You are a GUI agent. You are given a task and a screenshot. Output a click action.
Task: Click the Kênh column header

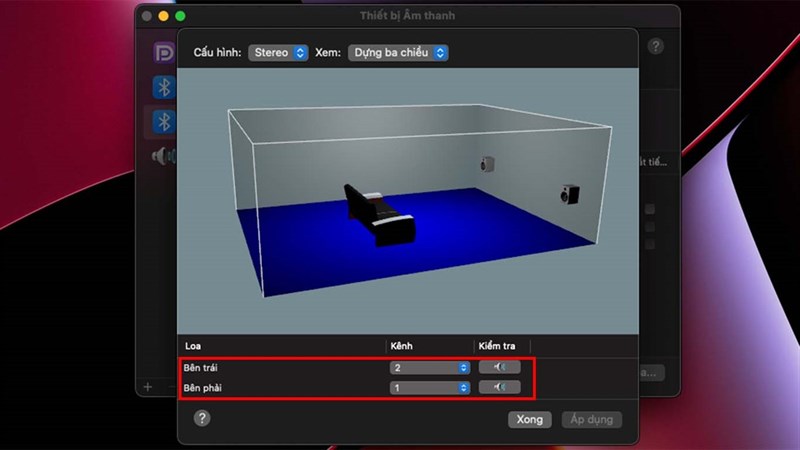click(402, 346)
